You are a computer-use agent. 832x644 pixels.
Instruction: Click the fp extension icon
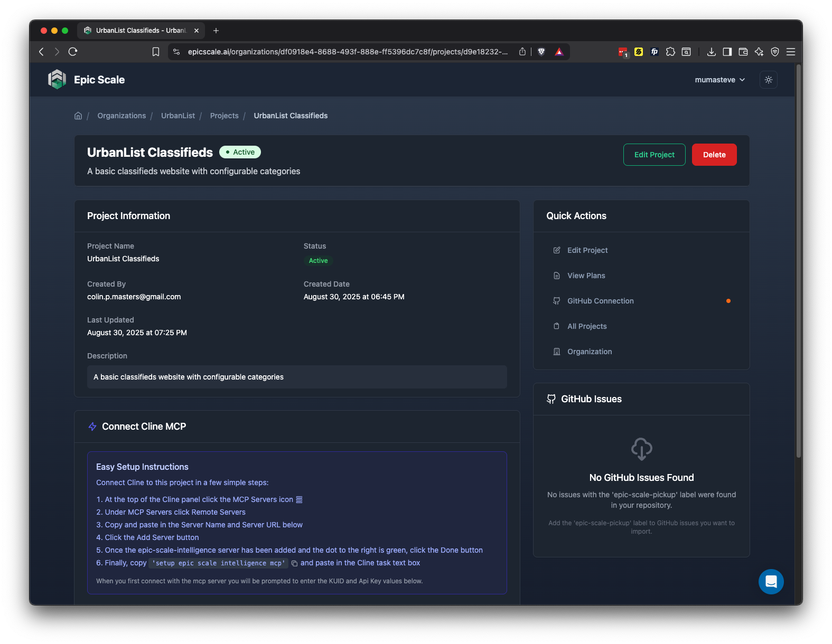click(x=655, y=52)
